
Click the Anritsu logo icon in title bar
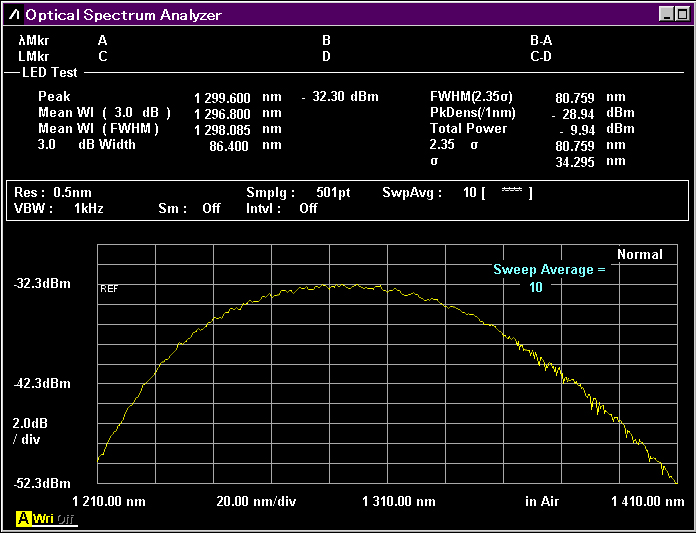click(13, 15)
